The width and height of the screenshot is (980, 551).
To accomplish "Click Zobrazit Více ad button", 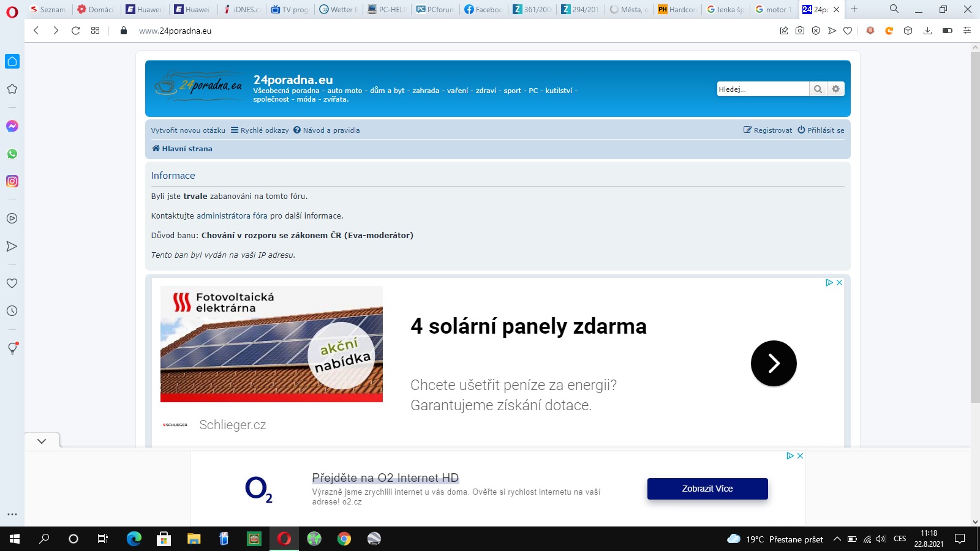I will pyautogui.click(x=707, y=489).
